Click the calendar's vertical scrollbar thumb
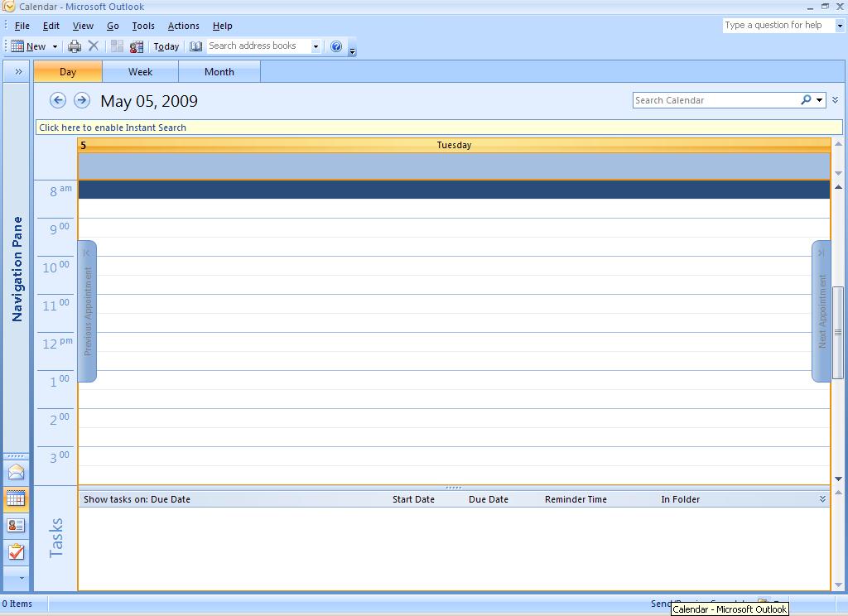848x616 pixels. pyautogui.click(x=838, y=333)
